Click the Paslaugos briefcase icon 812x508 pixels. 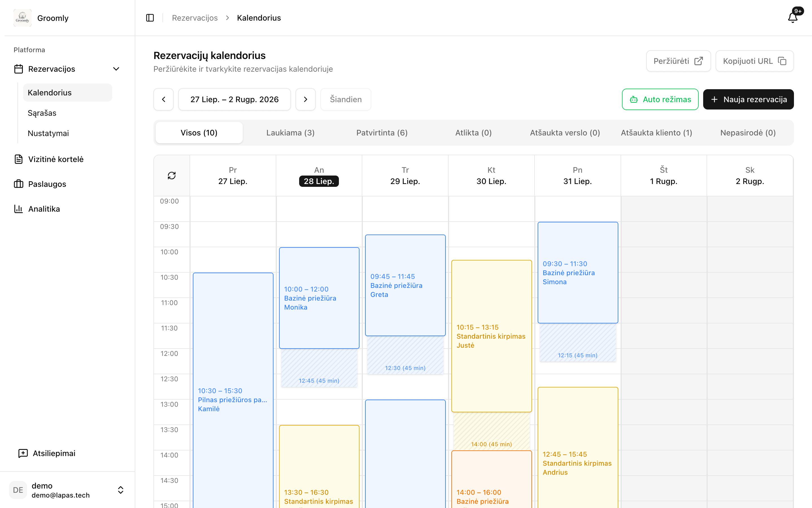tap(18, 184)
